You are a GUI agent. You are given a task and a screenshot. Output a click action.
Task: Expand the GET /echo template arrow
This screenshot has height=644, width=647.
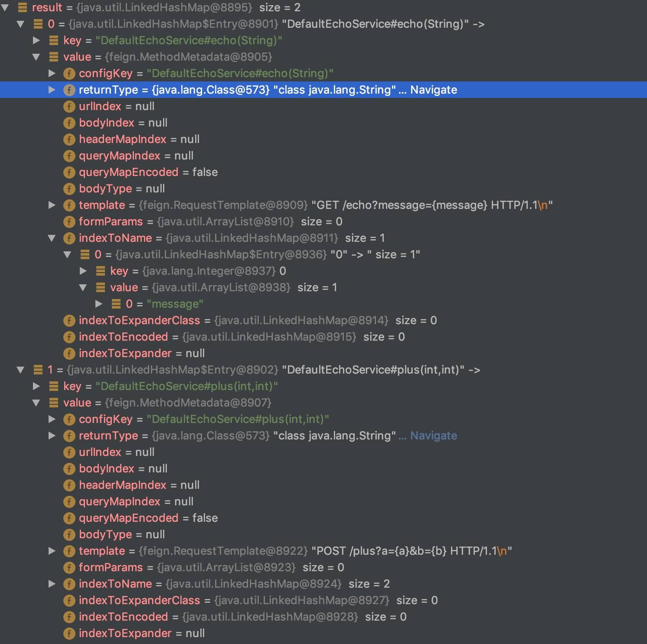[x=52, y=205]
